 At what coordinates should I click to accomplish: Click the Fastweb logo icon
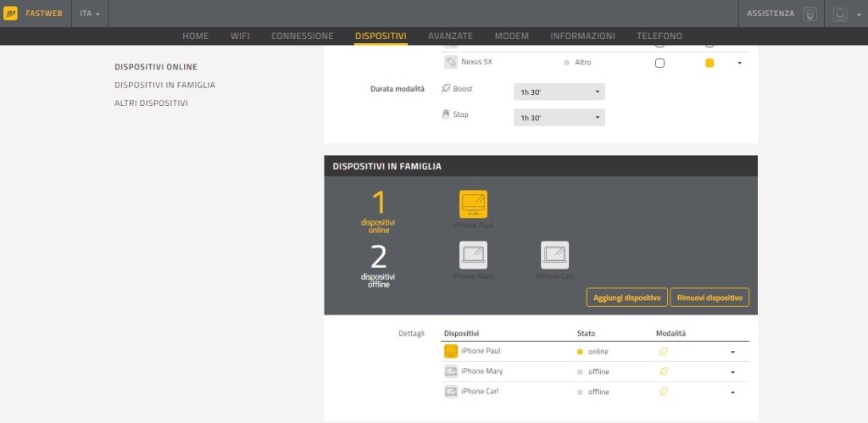click(x=11, y=14)
